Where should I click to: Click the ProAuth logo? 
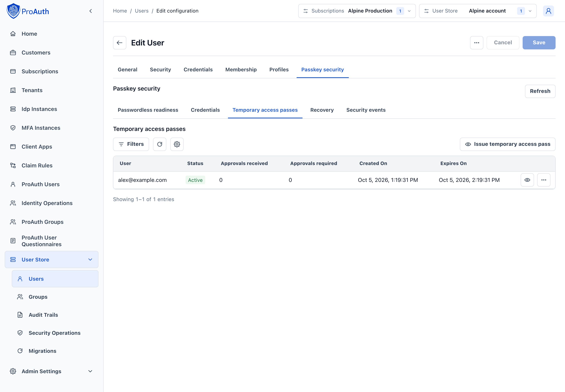[x=27, y=11]
